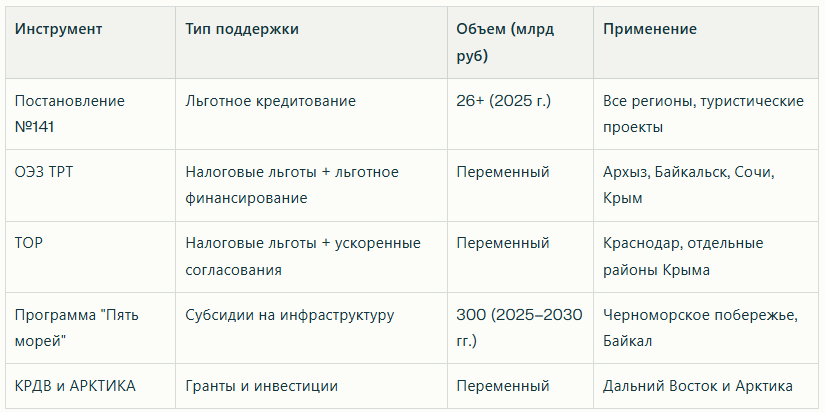Select the '300 (2025–2030 гг.)' cell

[x=519, y=328]
